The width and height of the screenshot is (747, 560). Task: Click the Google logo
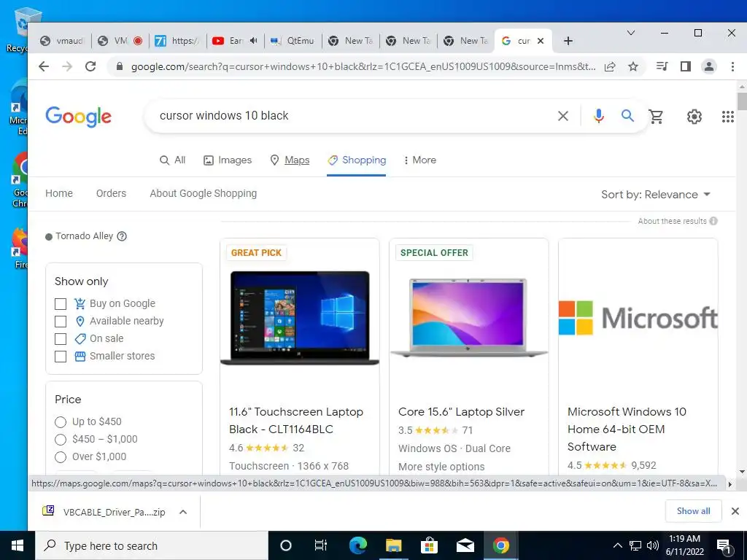point(79,117)
